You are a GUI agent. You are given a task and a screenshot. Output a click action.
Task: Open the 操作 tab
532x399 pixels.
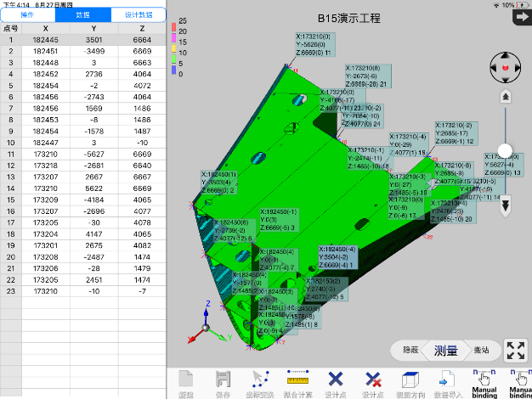28,14
